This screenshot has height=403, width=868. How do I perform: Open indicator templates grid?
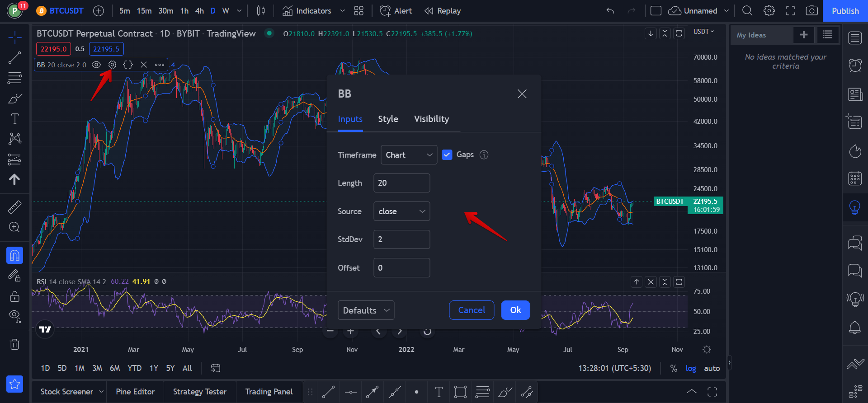pos(359,11)
